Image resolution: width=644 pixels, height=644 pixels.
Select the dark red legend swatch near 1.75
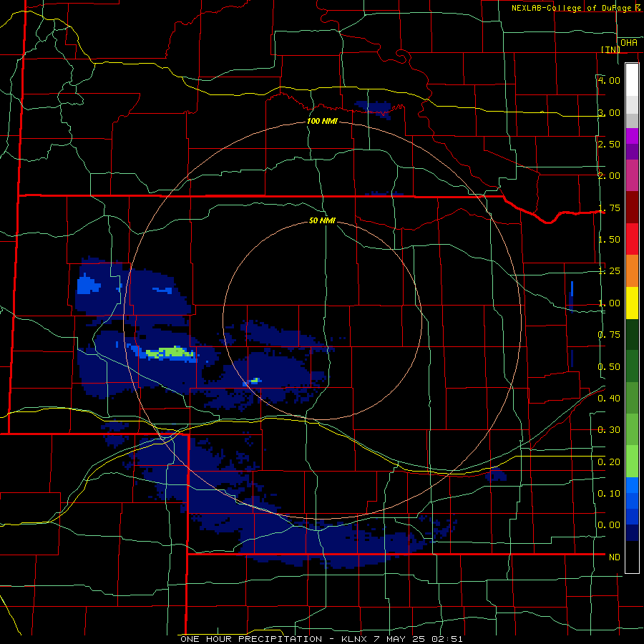(632, 208)
